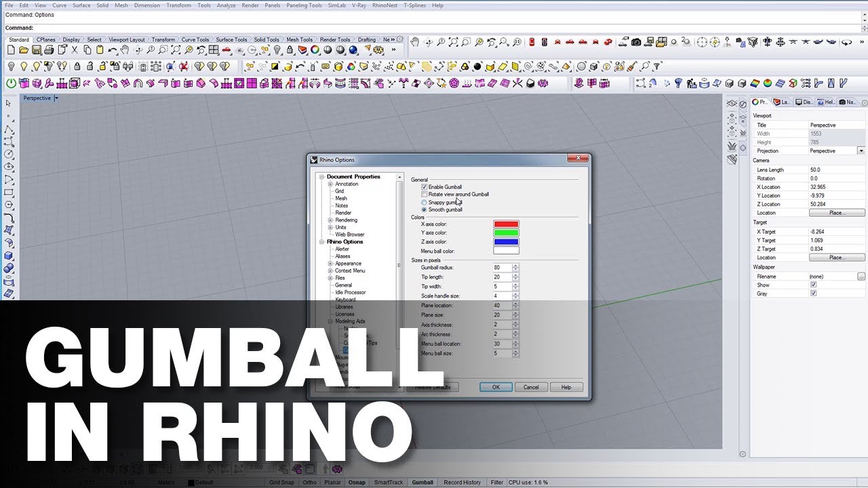Viewport: 868px width, 488px height.
Task: Click the Print icon
Action: coord(50,49)
